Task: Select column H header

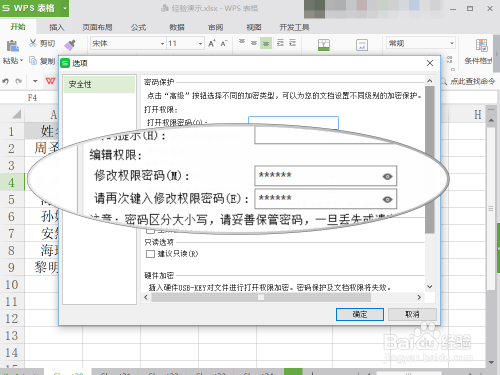Action: tap(477, 115)
